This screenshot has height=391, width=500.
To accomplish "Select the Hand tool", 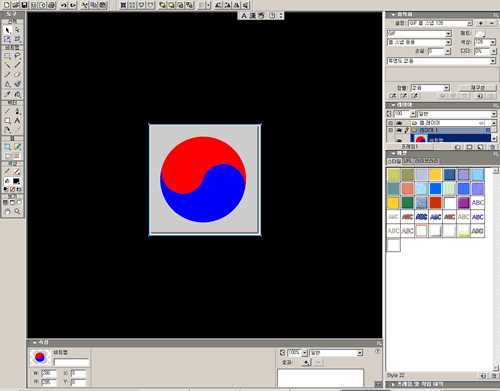I will (7, 211).
